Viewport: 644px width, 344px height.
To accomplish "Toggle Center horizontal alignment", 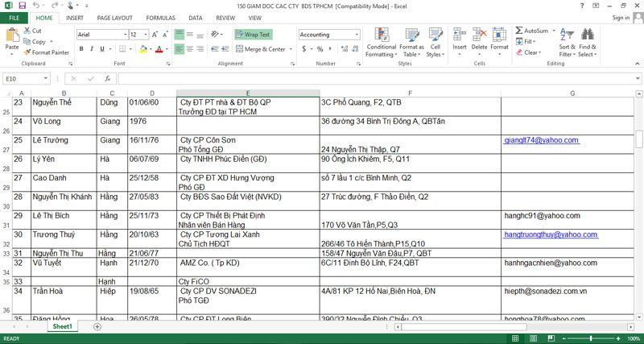I will pos(190,49).
